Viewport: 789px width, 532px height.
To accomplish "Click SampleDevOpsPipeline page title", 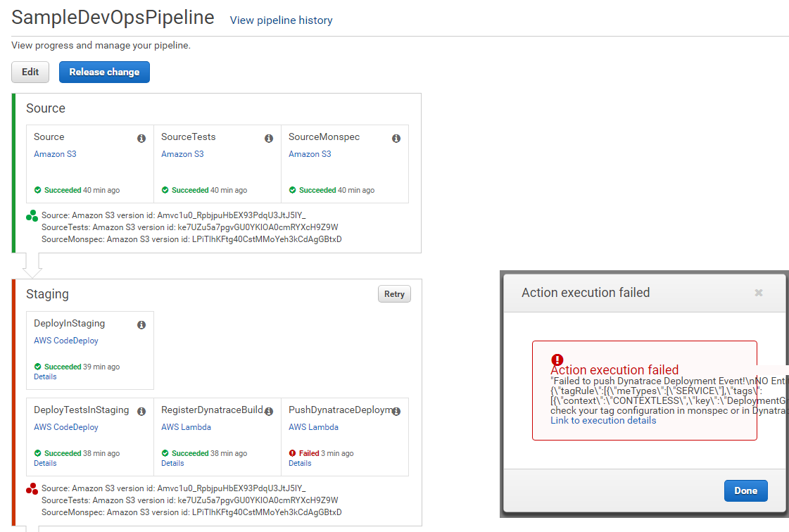I will coord(113,18).
